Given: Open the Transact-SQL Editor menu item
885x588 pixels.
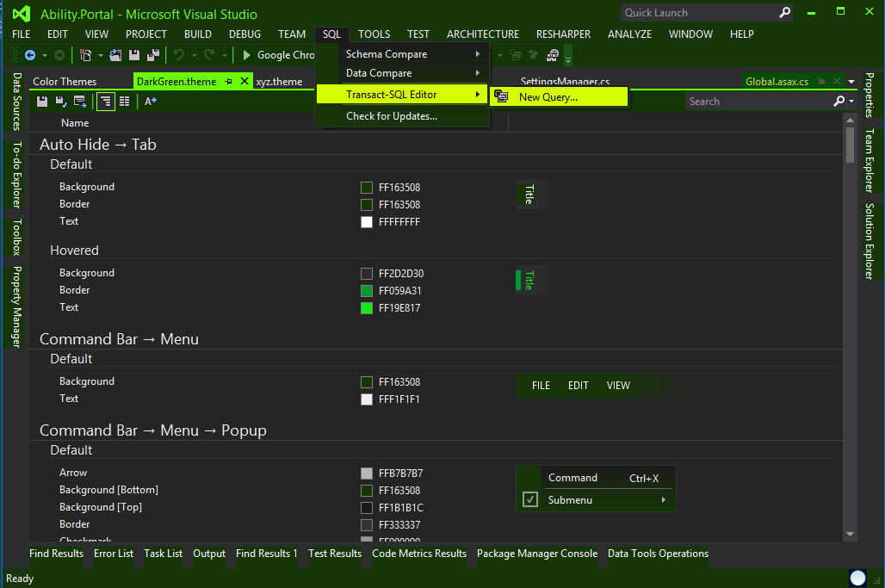Looking at the screenshot, I should (x=402, y=94).
